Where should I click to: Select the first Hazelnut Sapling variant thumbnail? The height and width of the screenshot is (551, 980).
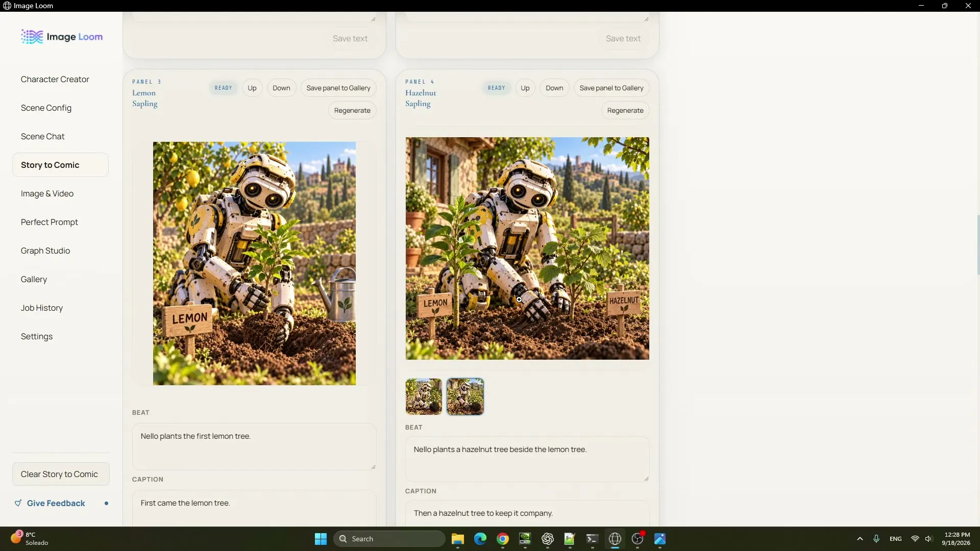coord(424,396)
